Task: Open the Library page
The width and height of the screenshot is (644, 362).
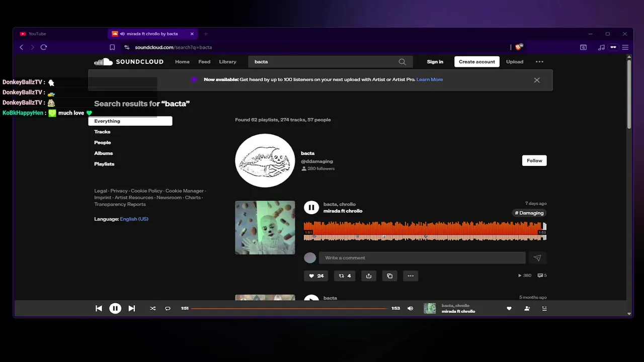Action: coord(227,62)
